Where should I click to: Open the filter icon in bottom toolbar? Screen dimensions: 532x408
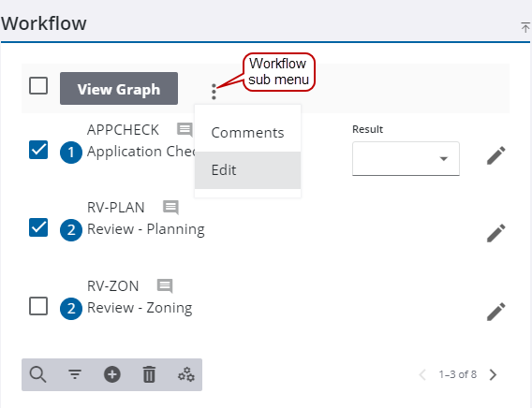(75, 374)
